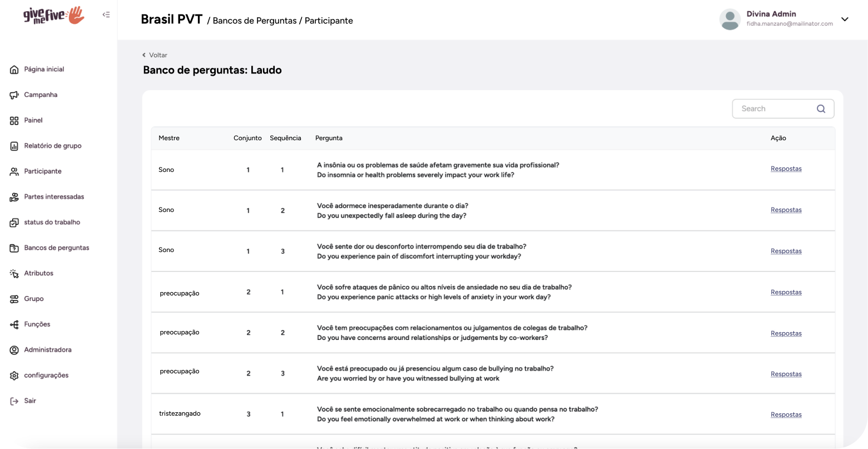Open configurações in the sidebar
The image size is (868, 449).
click(x=46, y=375)
